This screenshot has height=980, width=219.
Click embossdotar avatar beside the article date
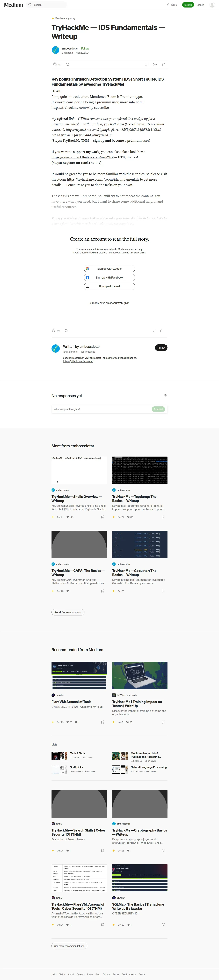55,50
